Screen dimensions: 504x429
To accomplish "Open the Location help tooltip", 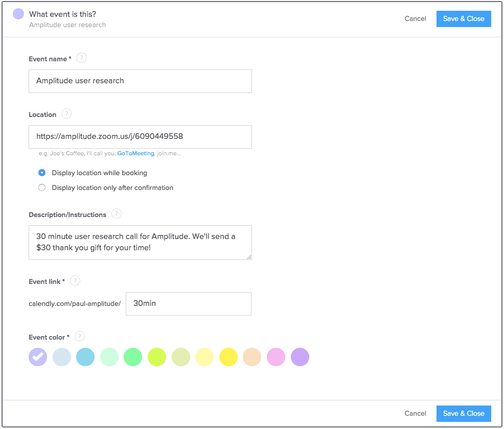I will click(66, 113).
